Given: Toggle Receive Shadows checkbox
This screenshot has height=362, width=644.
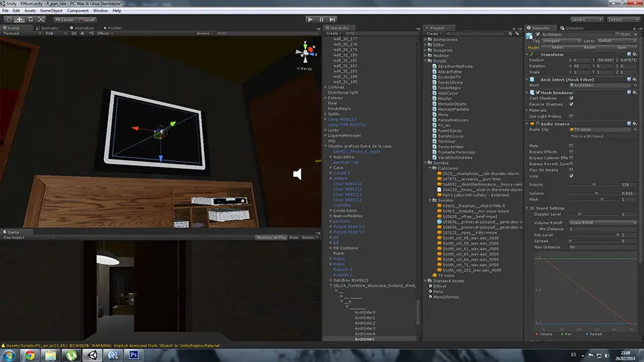Looking at the screenshot, I should 572,105.
